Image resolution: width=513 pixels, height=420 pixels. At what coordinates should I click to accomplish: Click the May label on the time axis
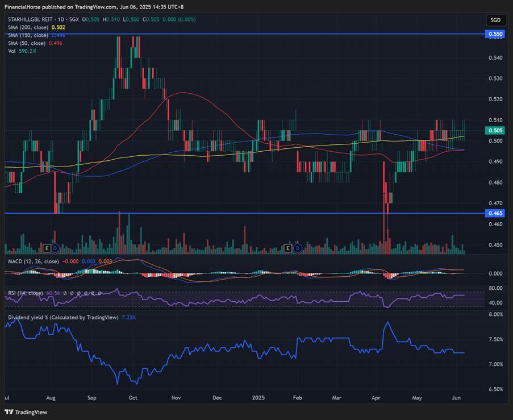[417, 398]
